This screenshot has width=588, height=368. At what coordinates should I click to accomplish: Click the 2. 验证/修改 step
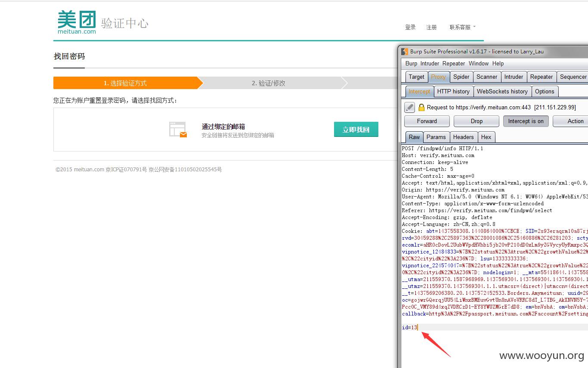(269, 83)
